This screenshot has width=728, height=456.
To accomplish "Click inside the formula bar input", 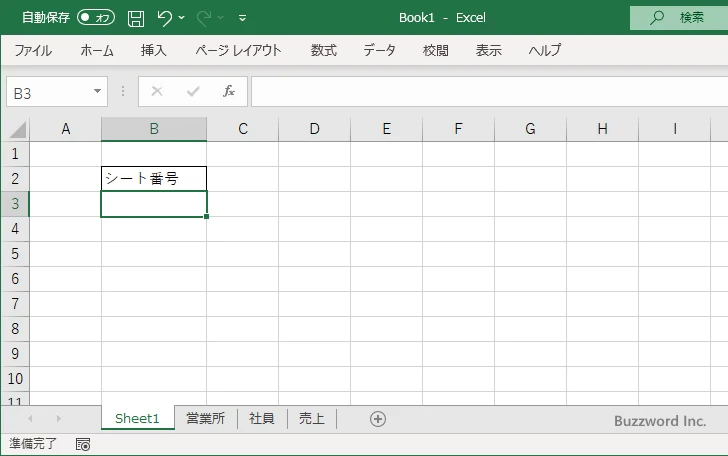I will [489, 91].
